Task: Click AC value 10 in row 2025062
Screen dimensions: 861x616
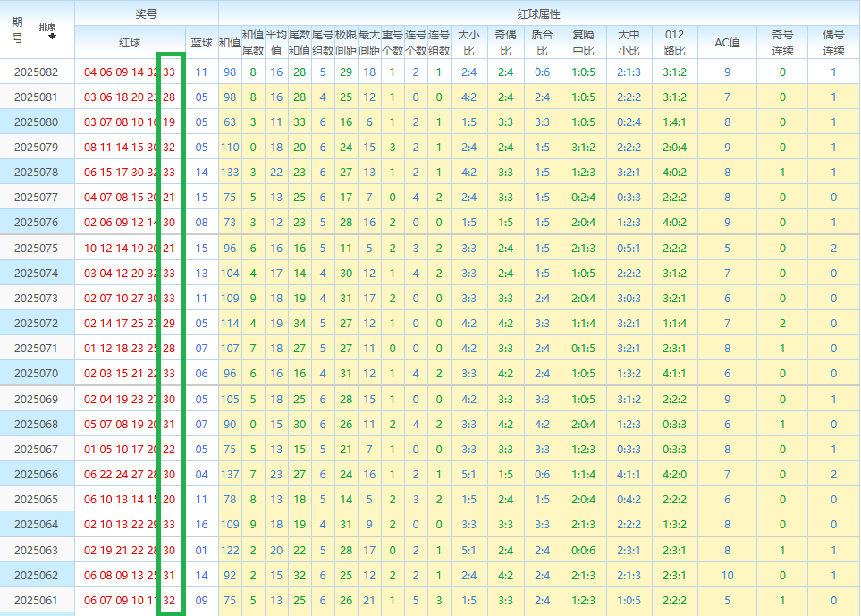Action: (x=727, y=576)
